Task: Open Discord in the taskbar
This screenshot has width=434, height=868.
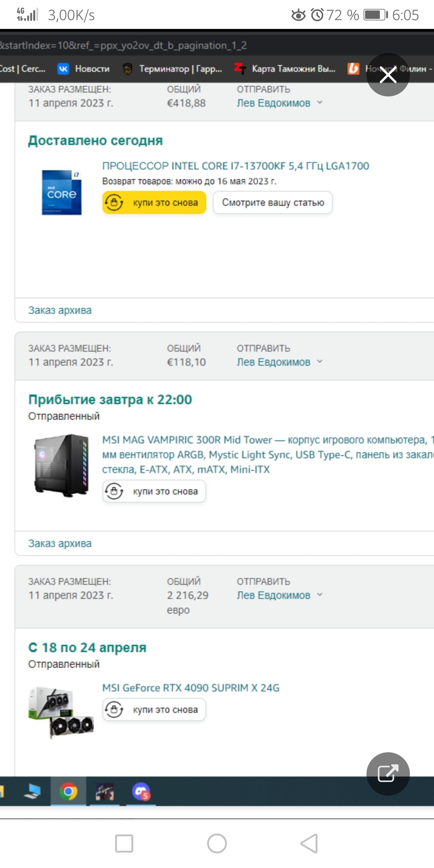Action: click(141, 791)
